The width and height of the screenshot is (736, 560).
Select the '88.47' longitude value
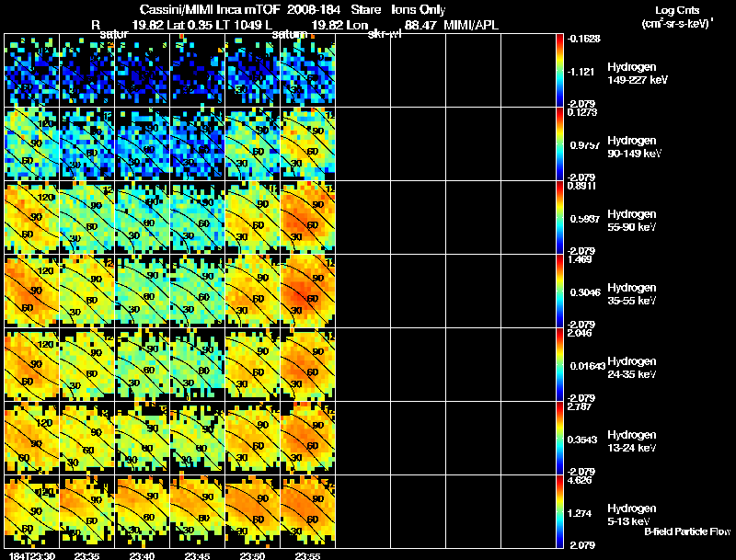point(420,26)
